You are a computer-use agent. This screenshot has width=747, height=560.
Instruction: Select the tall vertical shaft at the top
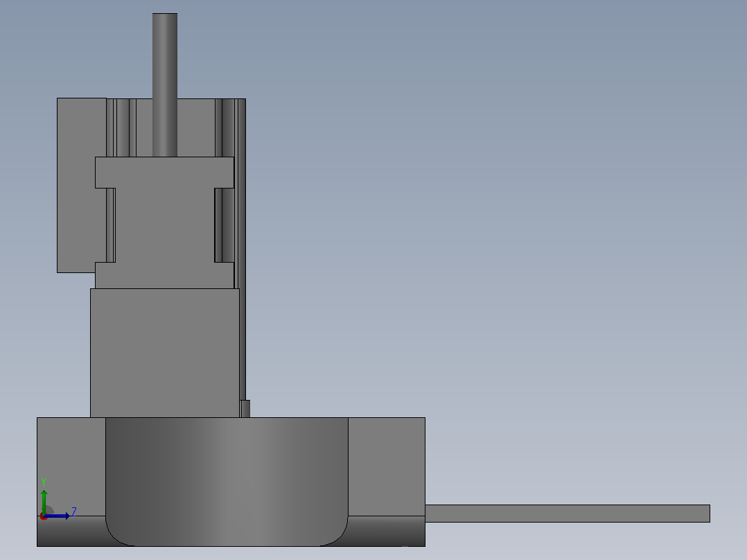(165, 85)
